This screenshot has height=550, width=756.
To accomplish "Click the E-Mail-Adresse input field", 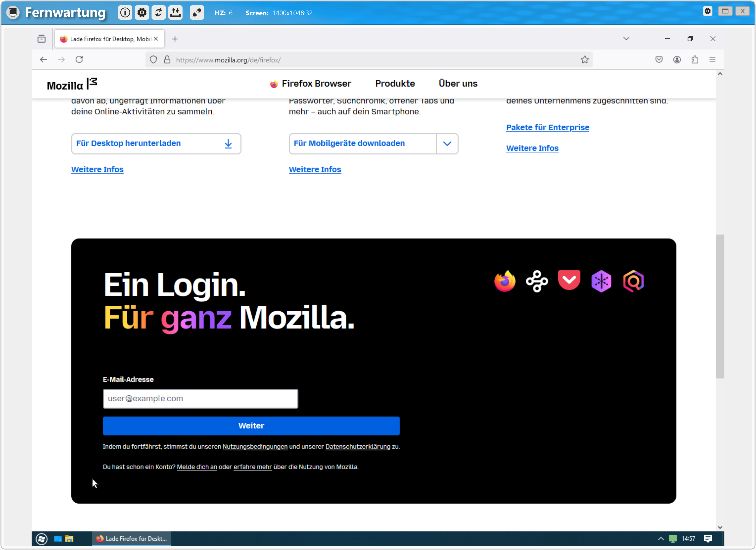I will point(200,399).
